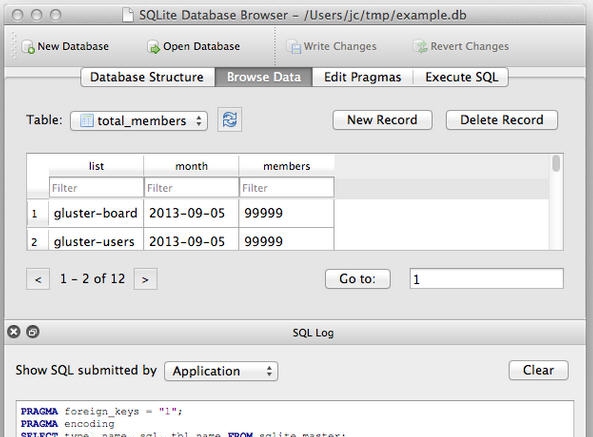The image size is (593, 437).
Task: Click the table's vertical scrollbar thumb
Action: coord(556,163)
